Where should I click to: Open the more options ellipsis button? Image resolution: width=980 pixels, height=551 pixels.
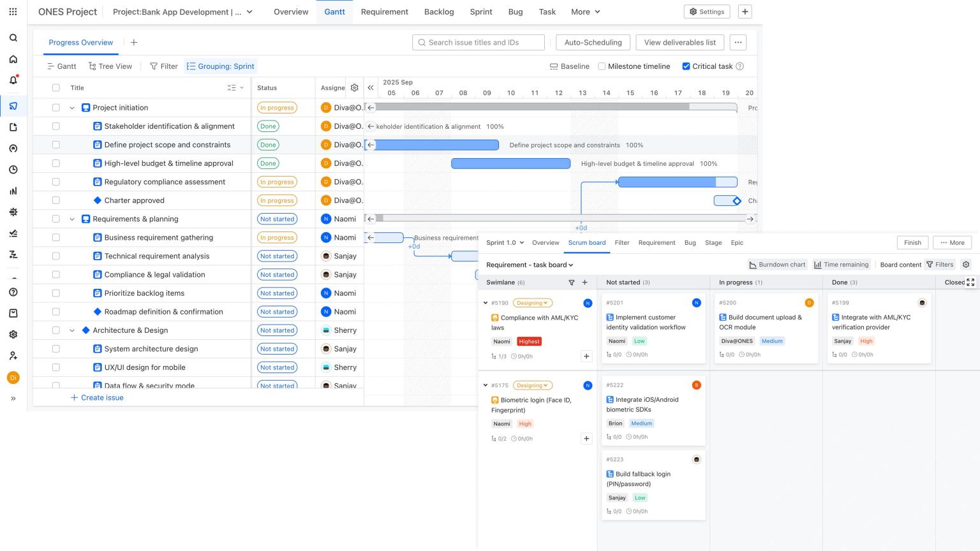coord(738,43)
